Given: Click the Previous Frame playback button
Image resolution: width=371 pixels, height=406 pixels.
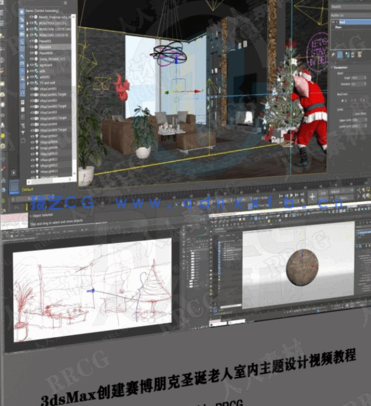Looking at the screenshot, I should click(286, 195).
